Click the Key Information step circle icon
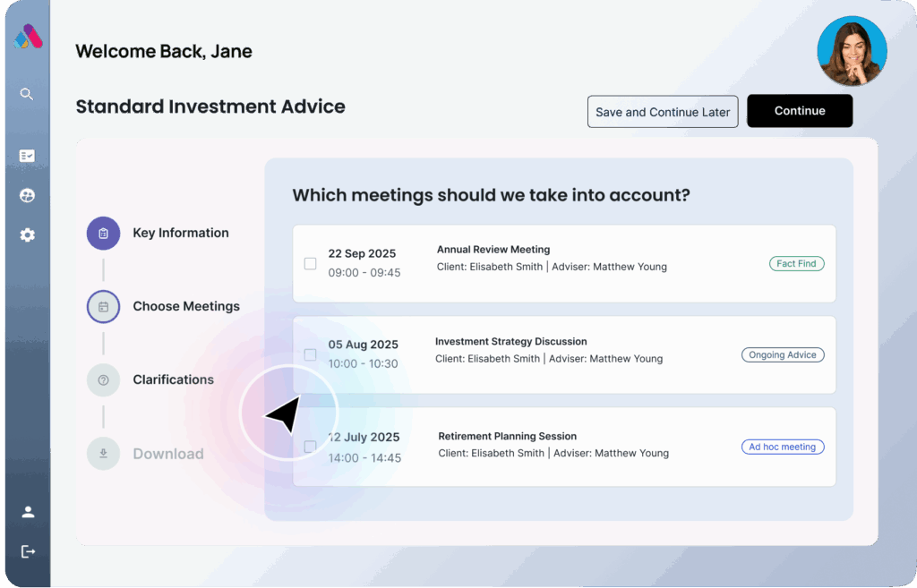Screen dimensions: 917x588 103,234
